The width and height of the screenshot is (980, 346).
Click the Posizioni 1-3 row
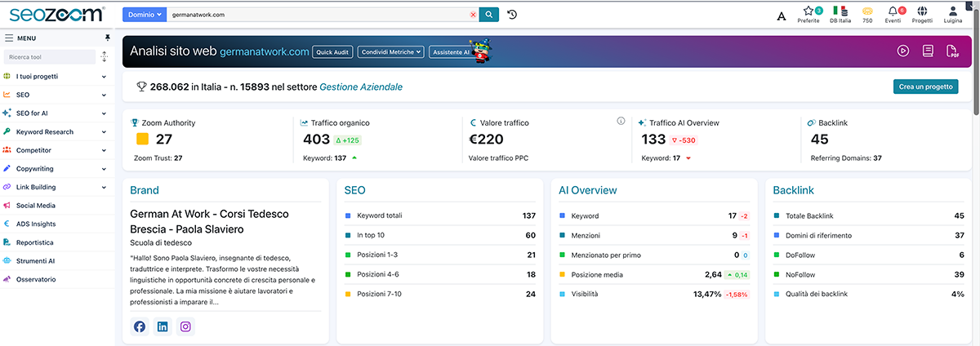pyautogui.click(x=440, y=255)
